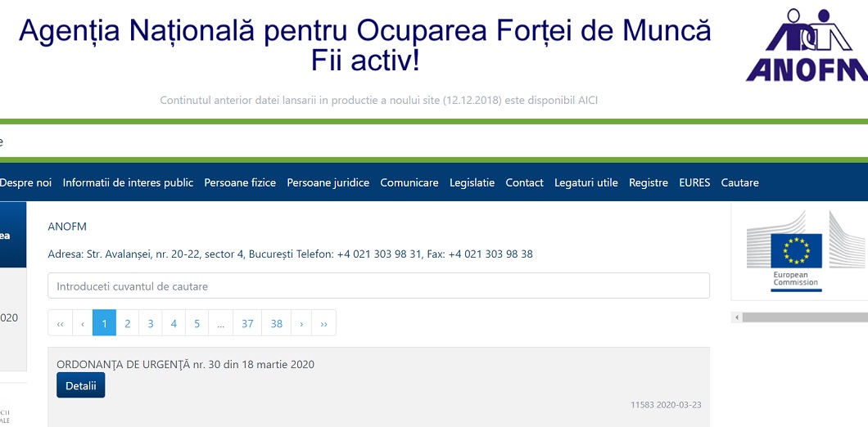Open the Contact menu item
Viewport: 868px width, 427px height.
click(524, 182)
